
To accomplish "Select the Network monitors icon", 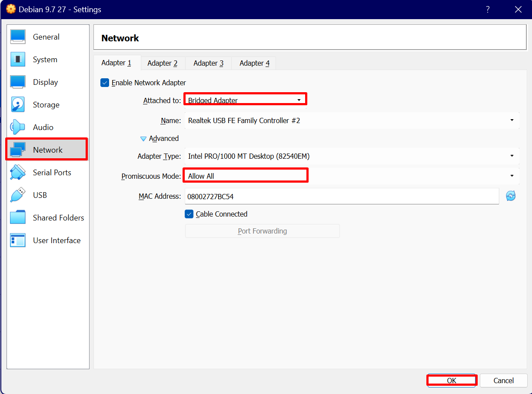I will tap(18, 150).
